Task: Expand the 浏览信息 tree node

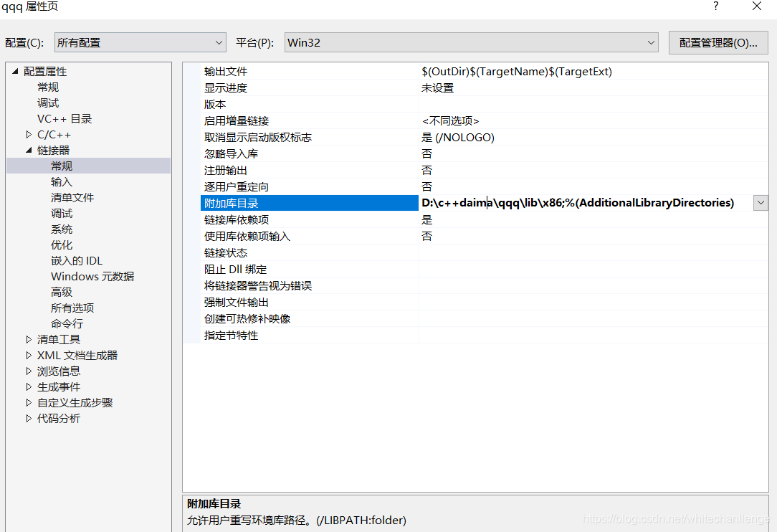Action: pos(29,371)
